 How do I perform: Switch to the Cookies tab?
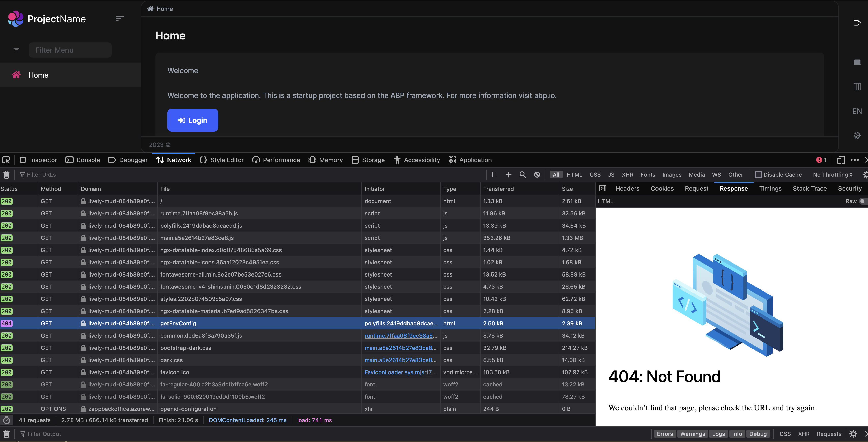pos(662,188)
